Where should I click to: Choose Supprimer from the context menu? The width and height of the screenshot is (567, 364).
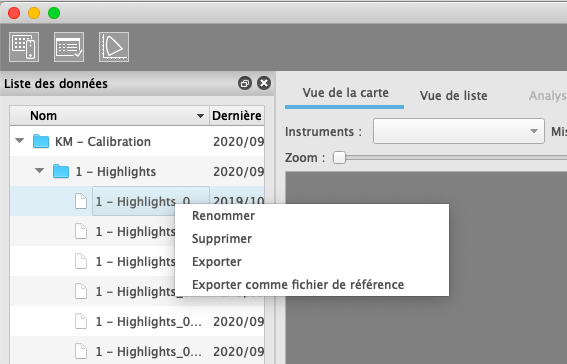click(x=222, y=239)
